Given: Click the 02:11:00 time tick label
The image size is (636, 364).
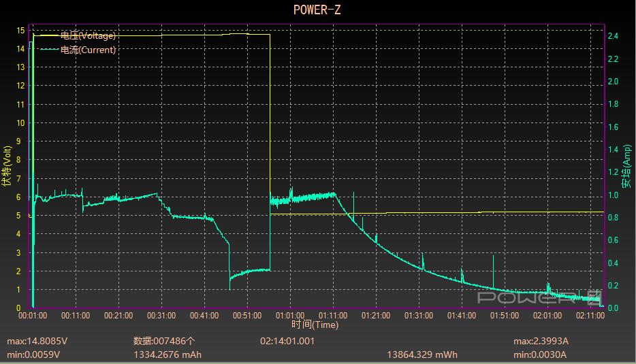Looking at the screenshot, I should coord(590,316).
